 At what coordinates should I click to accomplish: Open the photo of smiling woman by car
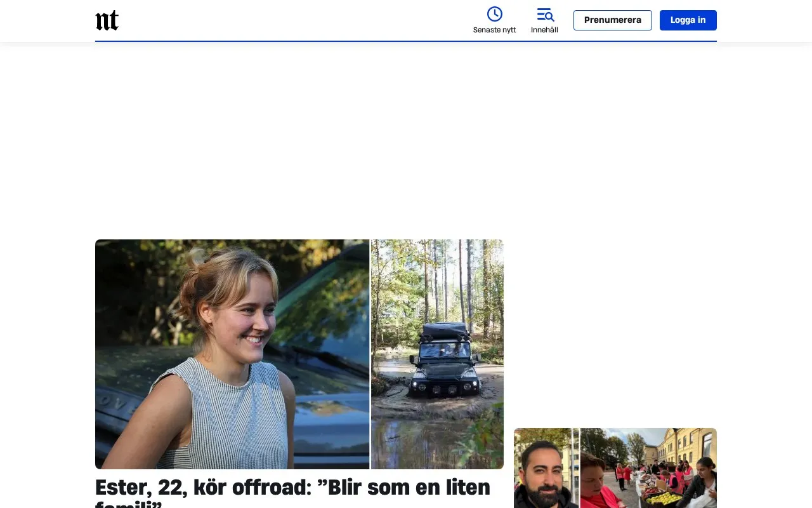point(232,354)
